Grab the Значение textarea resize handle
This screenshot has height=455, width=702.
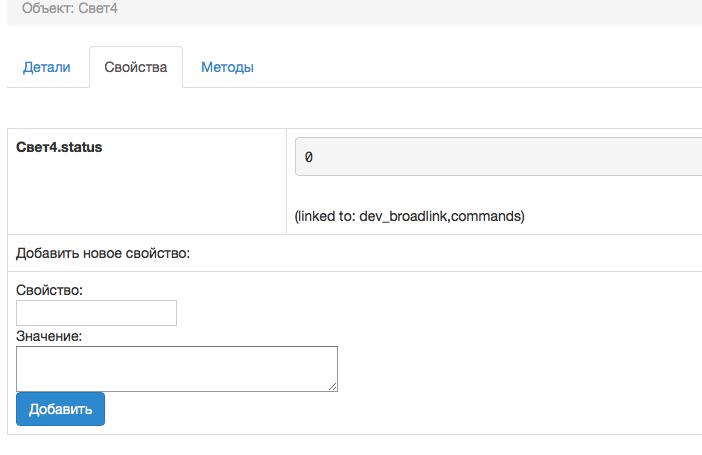click(x=333, y=386)
